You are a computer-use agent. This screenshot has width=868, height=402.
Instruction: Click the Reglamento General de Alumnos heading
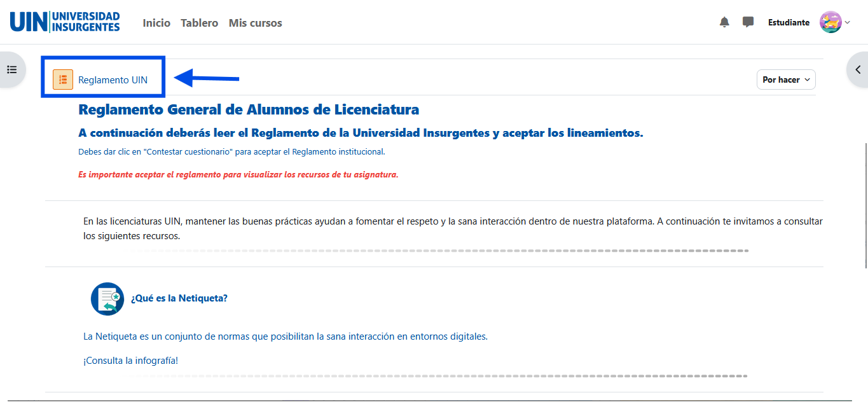pos(248,109)
